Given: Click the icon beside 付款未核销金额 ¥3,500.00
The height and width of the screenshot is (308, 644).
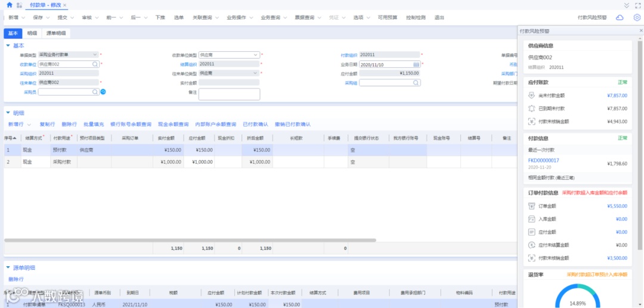Looking at the screenshot, I should point(531,258).
